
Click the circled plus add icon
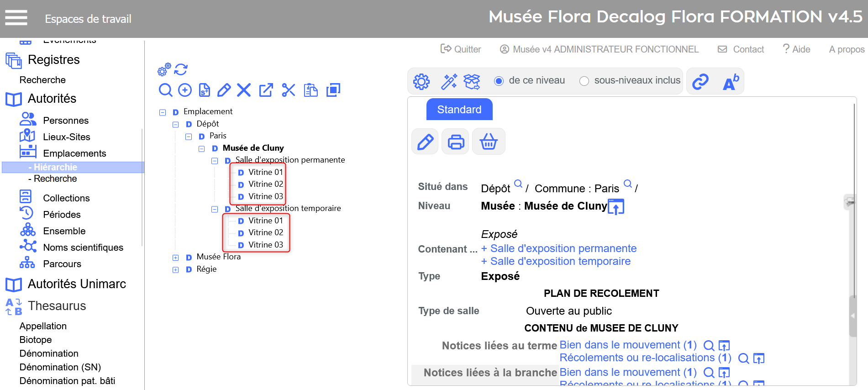pyautogui.click(x=185, y=90)
